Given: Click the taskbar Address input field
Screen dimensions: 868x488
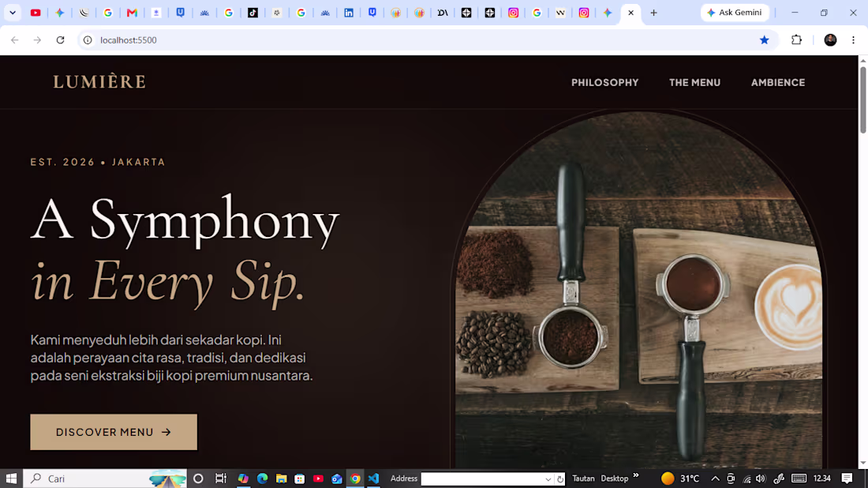Looking at the screenshot, I should click(x=481, y=479).
